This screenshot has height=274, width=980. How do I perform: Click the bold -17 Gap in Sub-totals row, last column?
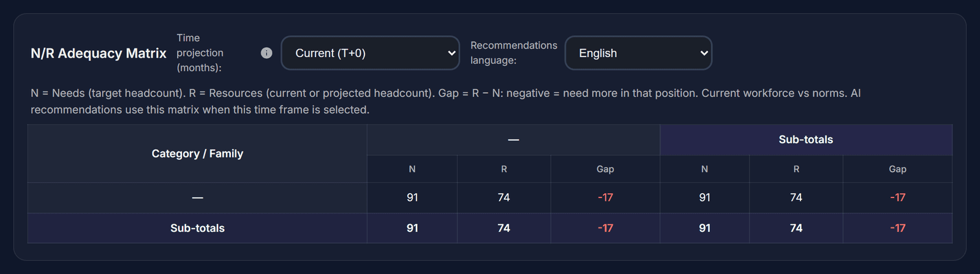[898, 228]
